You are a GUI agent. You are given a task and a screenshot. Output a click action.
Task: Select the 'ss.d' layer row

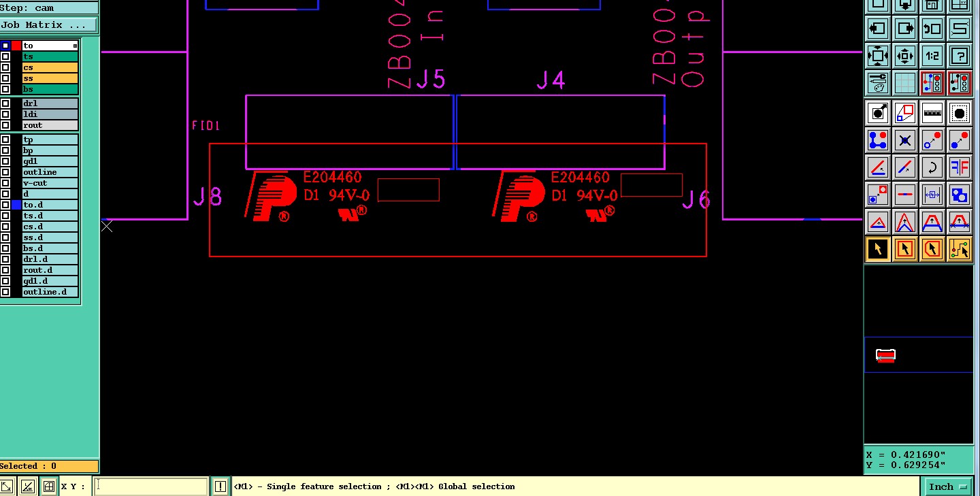tap(50, 237)
